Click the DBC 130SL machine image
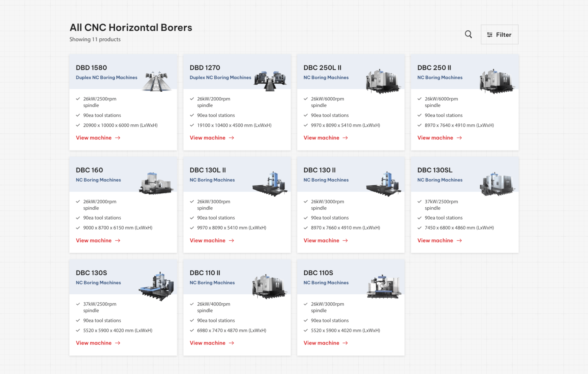588x374 pixels. [497, 183]
